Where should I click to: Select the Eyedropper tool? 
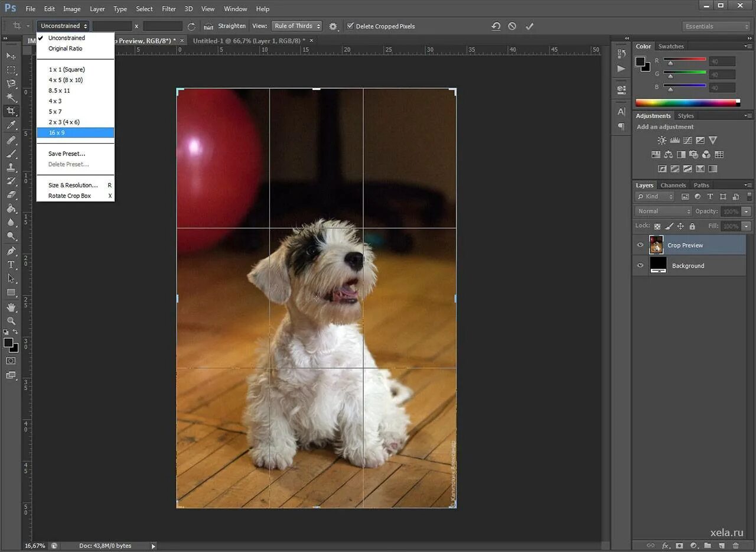point(11,125)
